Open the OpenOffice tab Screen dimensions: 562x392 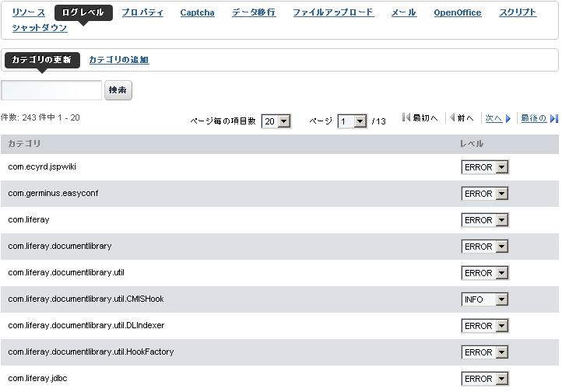click(457, 12)
